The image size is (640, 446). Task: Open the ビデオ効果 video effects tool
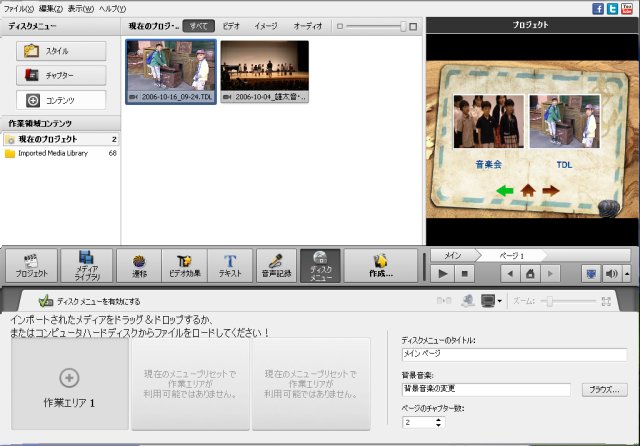[x=183, y=266]
